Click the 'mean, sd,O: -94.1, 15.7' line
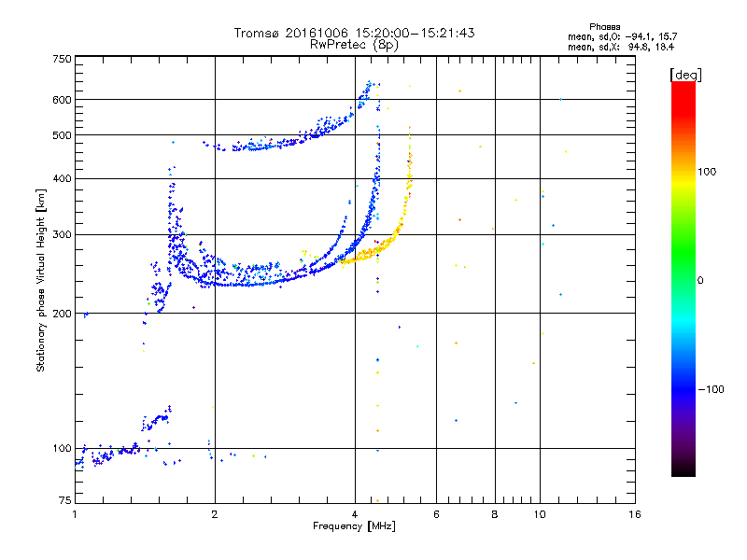 (x=622, y=36)
